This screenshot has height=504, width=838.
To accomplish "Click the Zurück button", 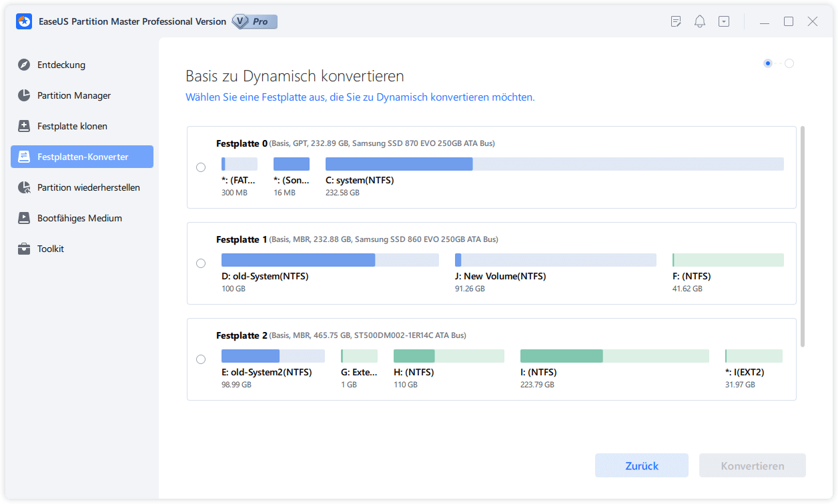I will (642, 465).
